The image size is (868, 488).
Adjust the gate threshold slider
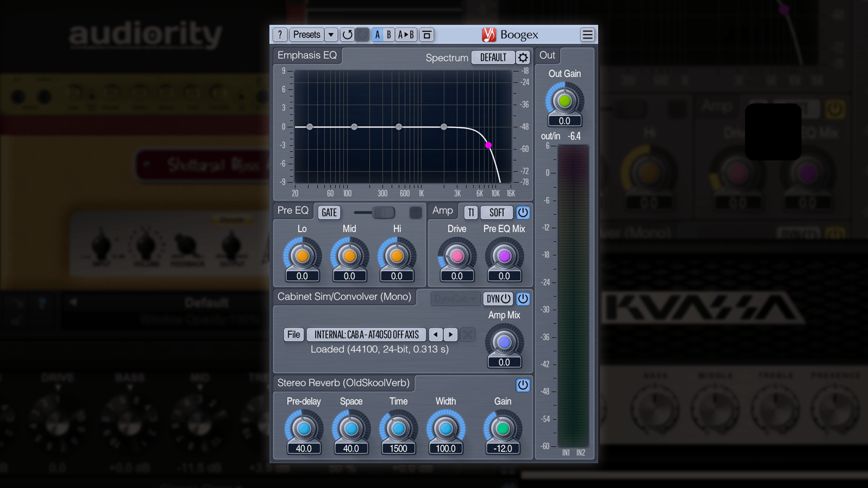coord(382,212)
